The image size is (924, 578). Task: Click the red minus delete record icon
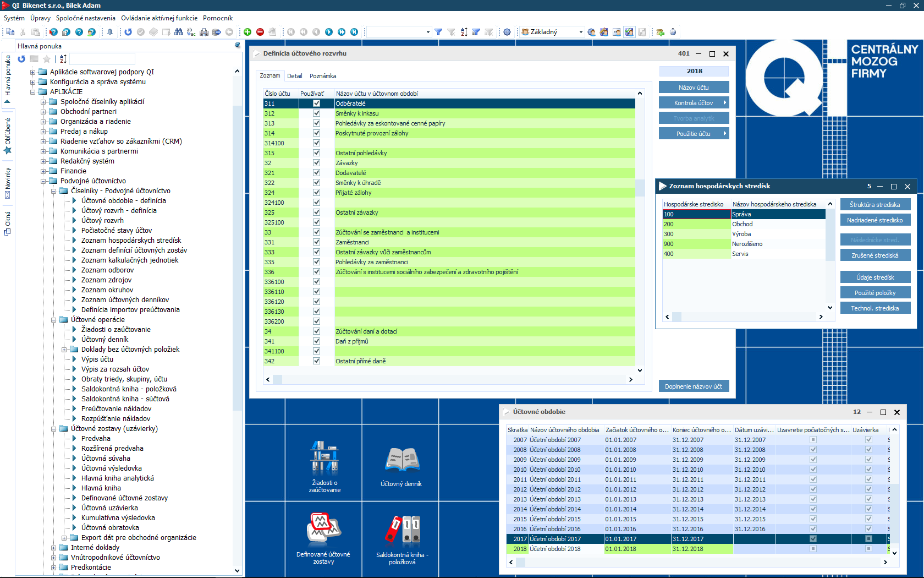pyautogui.click(x=260, y=32)
